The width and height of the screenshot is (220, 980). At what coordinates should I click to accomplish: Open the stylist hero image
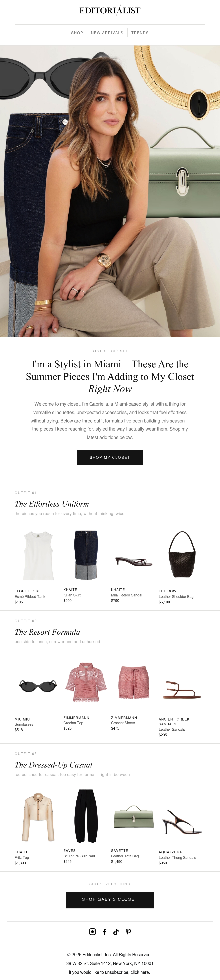tap(110, 191)
